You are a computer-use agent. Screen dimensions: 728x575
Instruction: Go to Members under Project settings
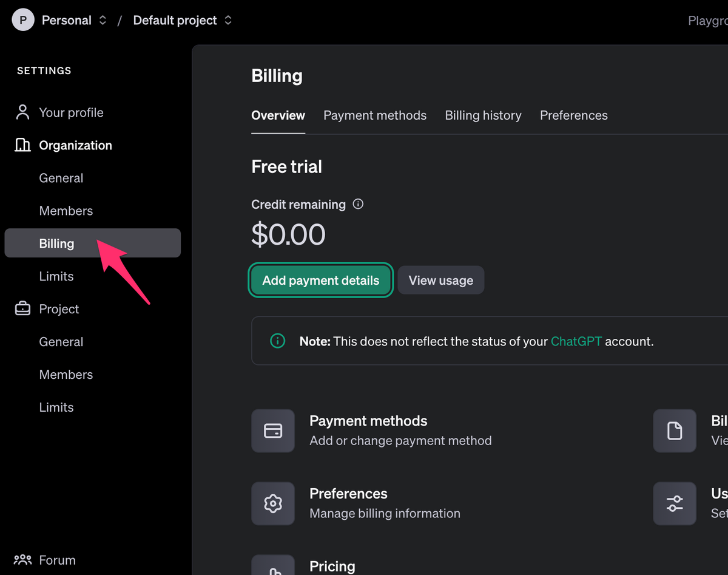click(x=66, y=375)
